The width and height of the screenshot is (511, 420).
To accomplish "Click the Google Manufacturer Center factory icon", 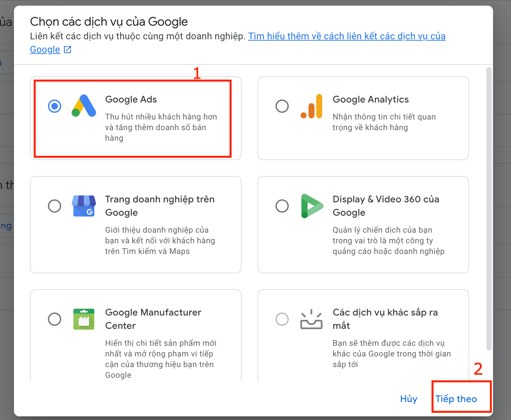I will (84, 319).
